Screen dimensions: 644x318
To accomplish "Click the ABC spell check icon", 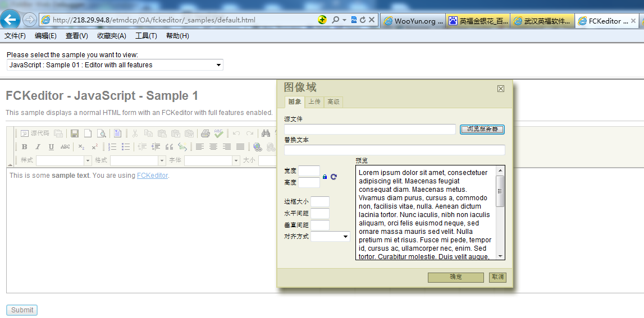I will coord(218,133).
